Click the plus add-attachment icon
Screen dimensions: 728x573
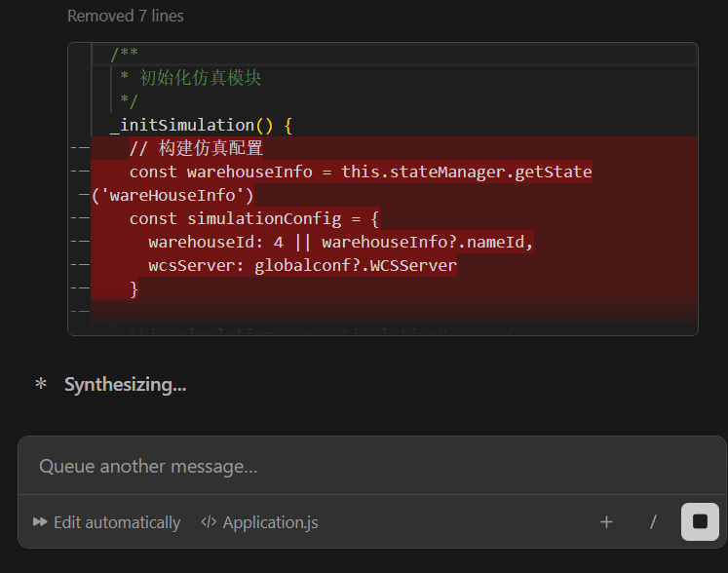[x=606, y=522]
